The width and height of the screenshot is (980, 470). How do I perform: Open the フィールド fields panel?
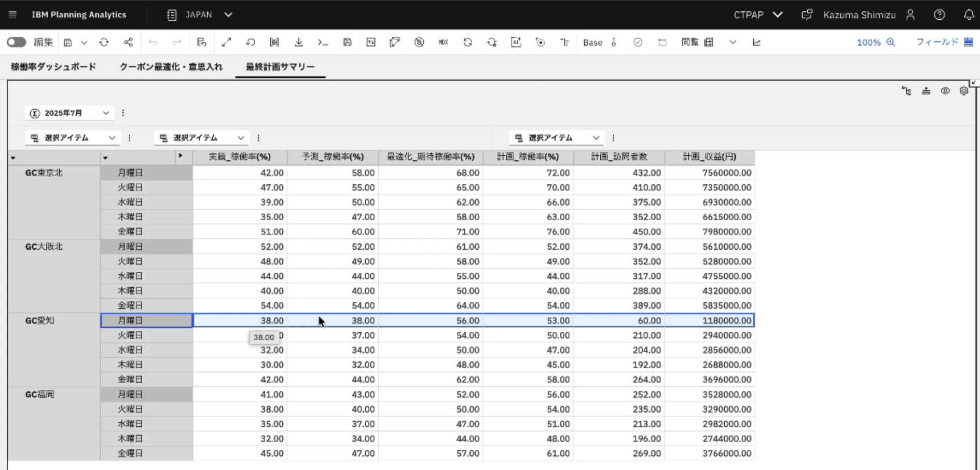click(x=944, y=42)
